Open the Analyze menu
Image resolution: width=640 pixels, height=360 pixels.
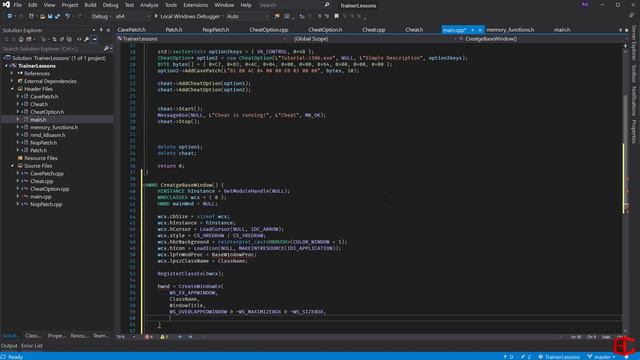click(x=149, y=5)
